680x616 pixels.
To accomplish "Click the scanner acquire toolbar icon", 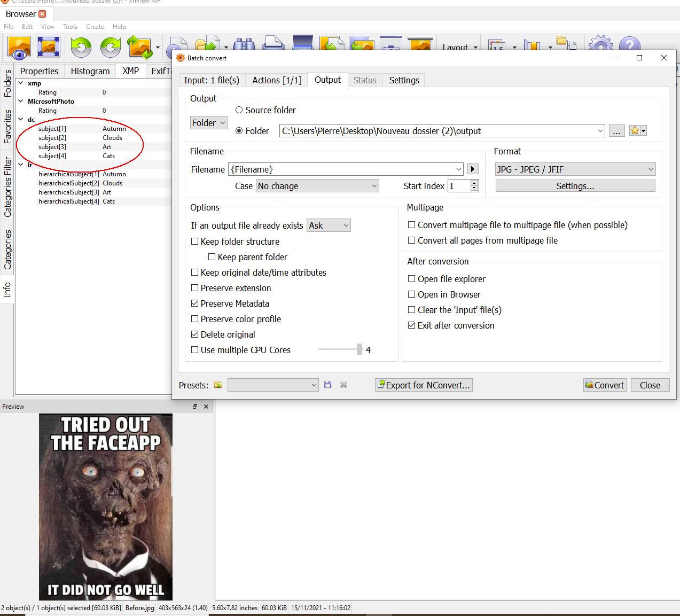I will tap(303, 43).
